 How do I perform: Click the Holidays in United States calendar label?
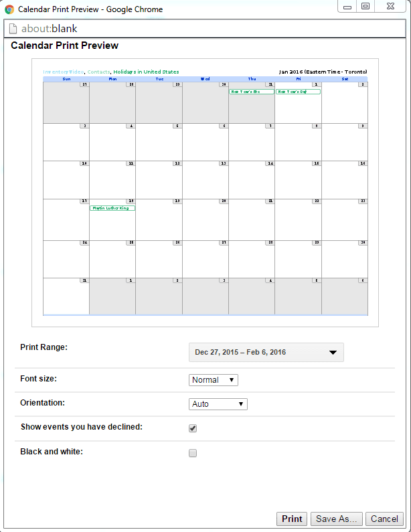point(146,72)
